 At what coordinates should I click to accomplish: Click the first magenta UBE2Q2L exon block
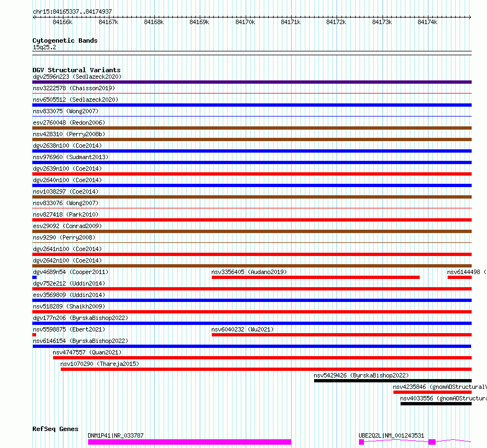pyautogui.click(x=361, y=442)
